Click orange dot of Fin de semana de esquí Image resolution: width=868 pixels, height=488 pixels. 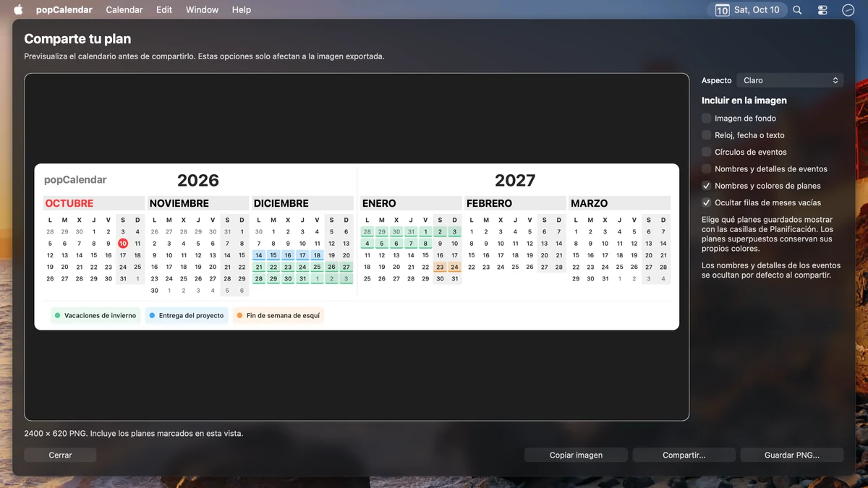click(239, 315)
